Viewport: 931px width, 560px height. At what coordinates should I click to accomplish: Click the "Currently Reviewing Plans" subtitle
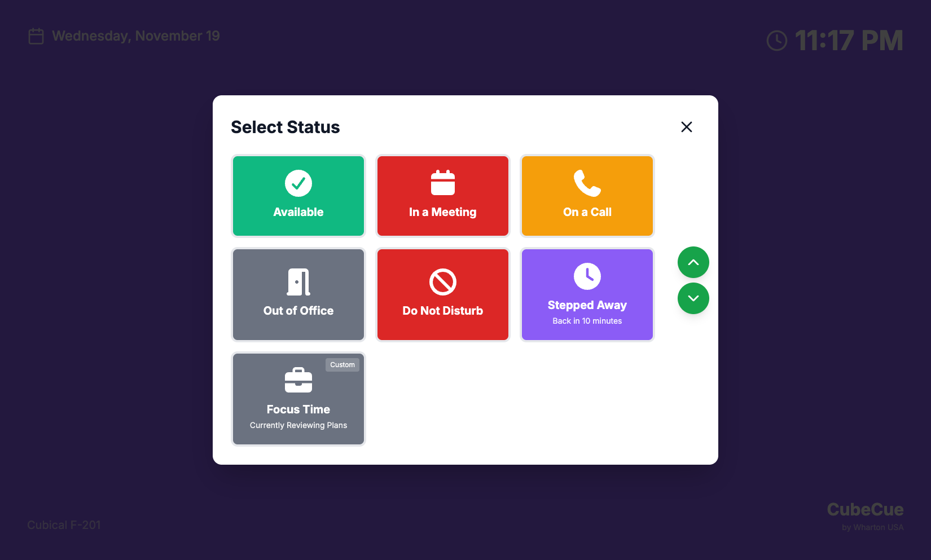click(298, 425)
